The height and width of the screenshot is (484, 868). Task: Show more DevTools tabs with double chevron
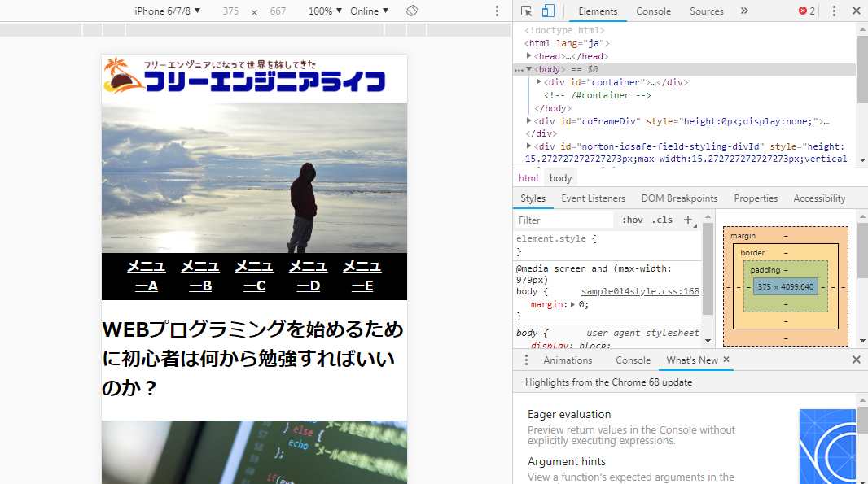tap(744, 11)
